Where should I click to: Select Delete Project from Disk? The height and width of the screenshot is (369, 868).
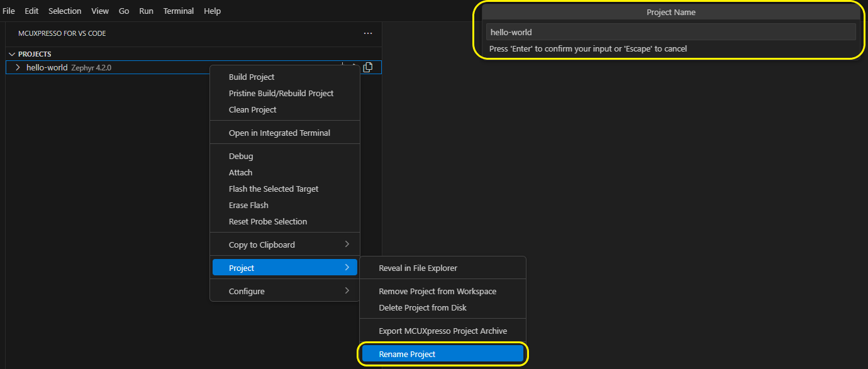(x=423, y=307)
